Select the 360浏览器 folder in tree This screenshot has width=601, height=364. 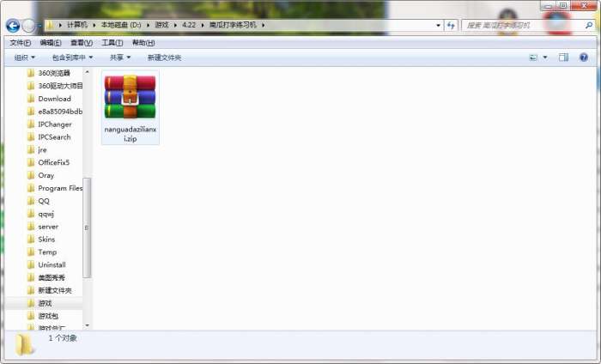[54, 73]
